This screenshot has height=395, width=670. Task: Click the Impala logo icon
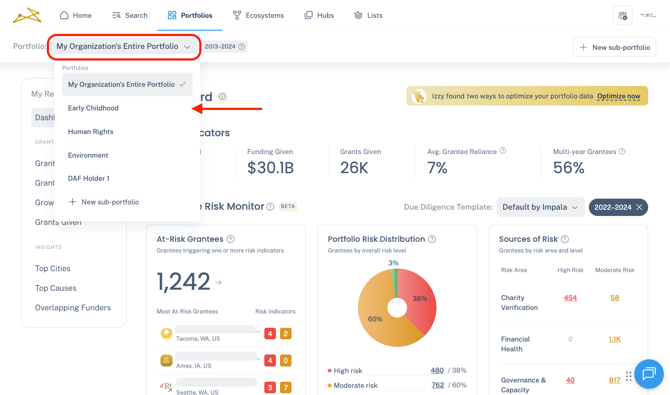coord(27,16)
